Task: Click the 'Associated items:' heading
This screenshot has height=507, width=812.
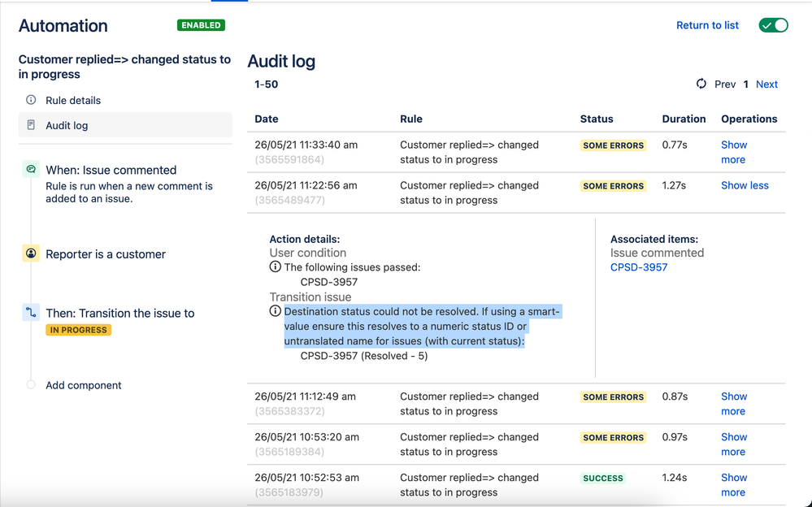Action: point(654,239)
